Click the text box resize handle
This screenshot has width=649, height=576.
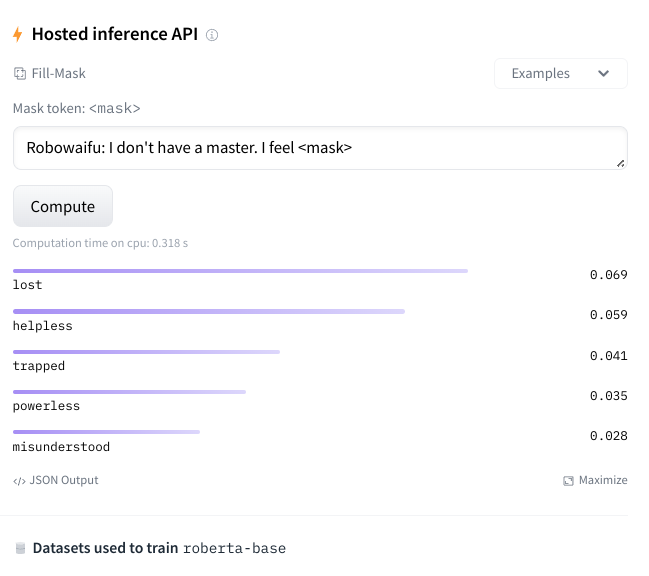(x=620, y=163)
